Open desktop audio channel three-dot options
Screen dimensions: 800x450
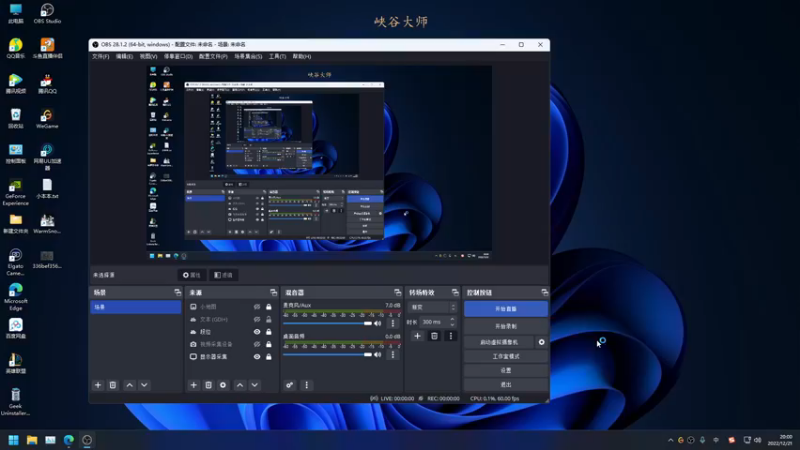[392, 355]
